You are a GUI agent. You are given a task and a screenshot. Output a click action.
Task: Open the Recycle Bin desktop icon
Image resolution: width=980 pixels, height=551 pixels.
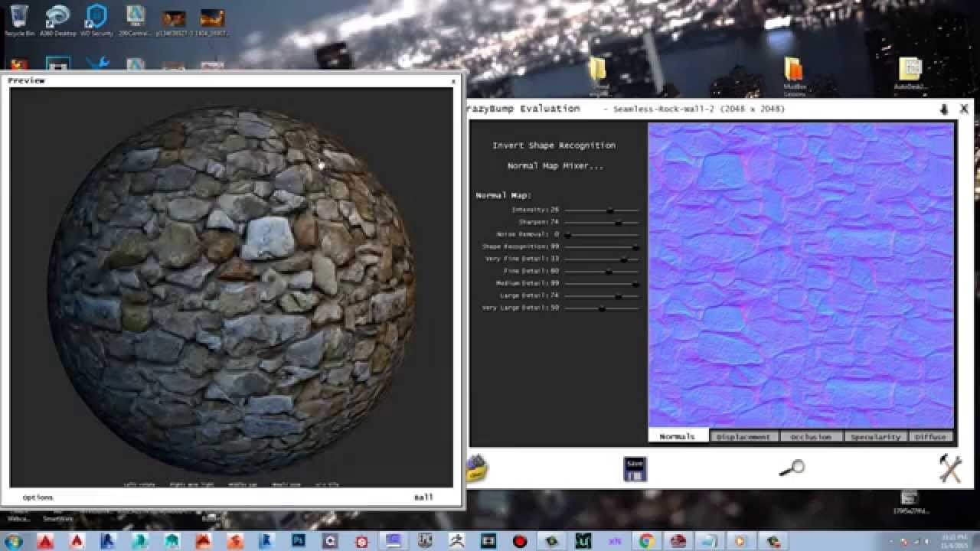click(x=19, y=20)
